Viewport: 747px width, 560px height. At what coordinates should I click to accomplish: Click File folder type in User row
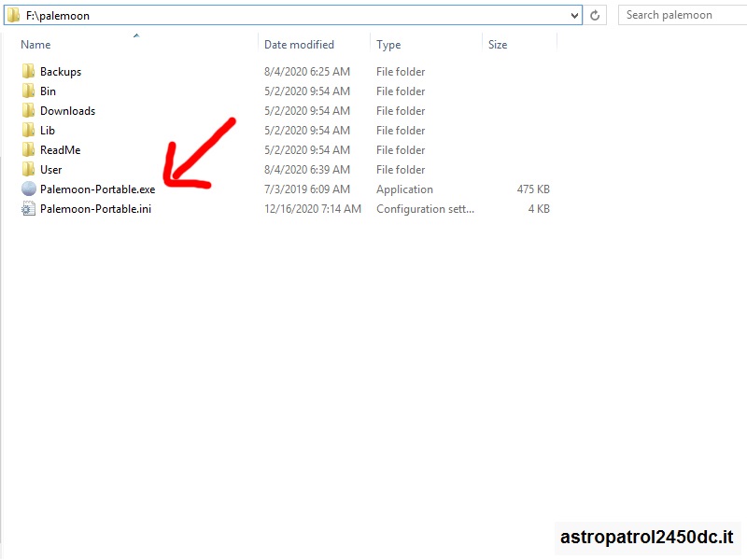click(x=401, y=170)
